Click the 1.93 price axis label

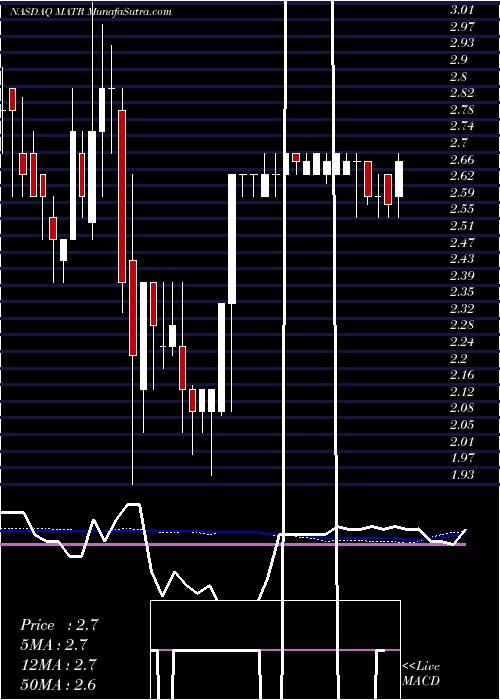[462, 475]
